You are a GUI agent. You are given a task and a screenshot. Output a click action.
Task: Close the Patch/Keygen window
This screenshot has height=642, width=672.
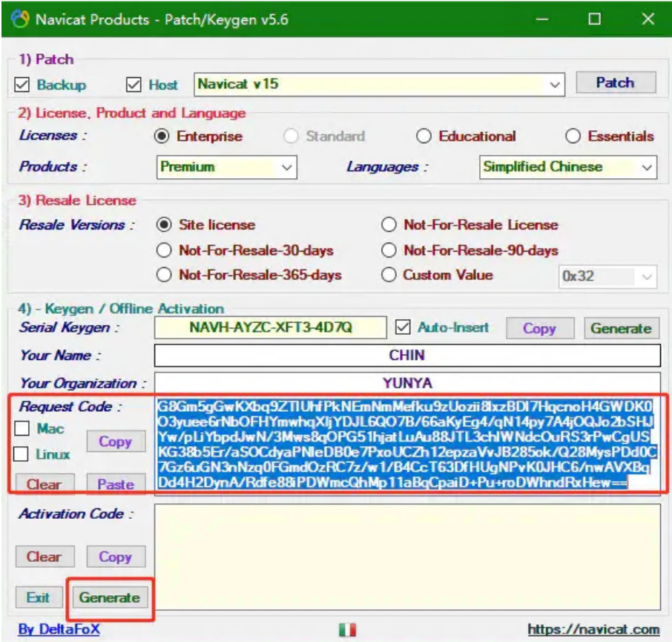[648, 19]
